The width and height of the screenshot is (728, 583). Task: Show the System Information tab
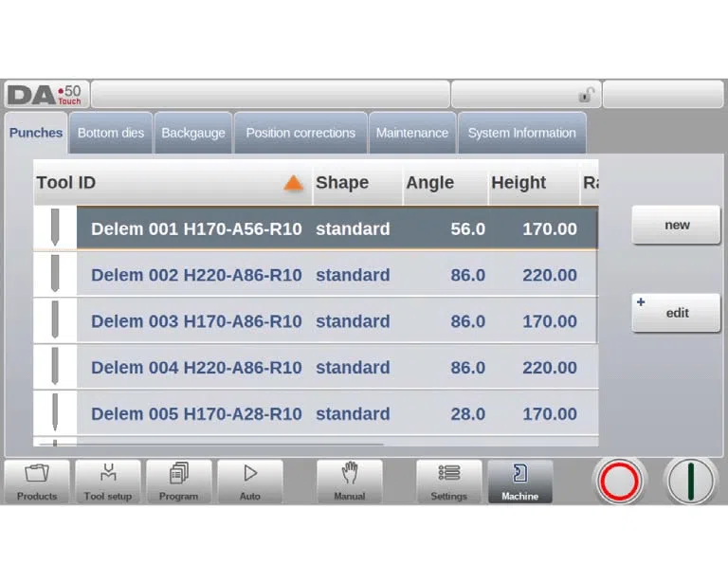pyautogui.click(x=522, y=133)
